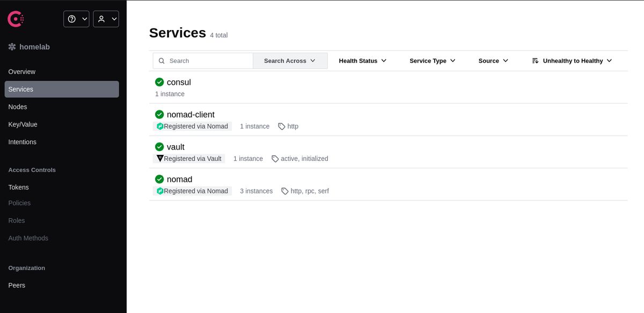Click the Vault icon on vault's registration badge

click(x=160, y=158)
